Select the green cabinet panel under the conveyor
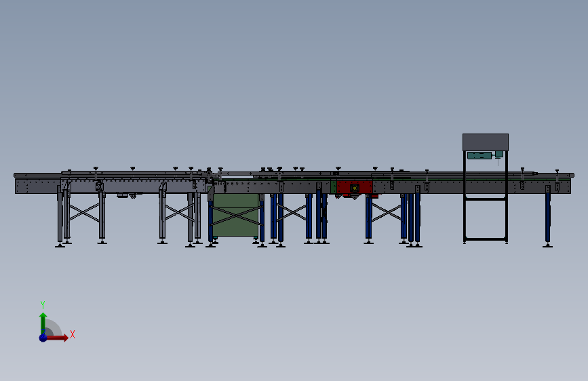This screenshot has width=588, height=381. [235, 215]
